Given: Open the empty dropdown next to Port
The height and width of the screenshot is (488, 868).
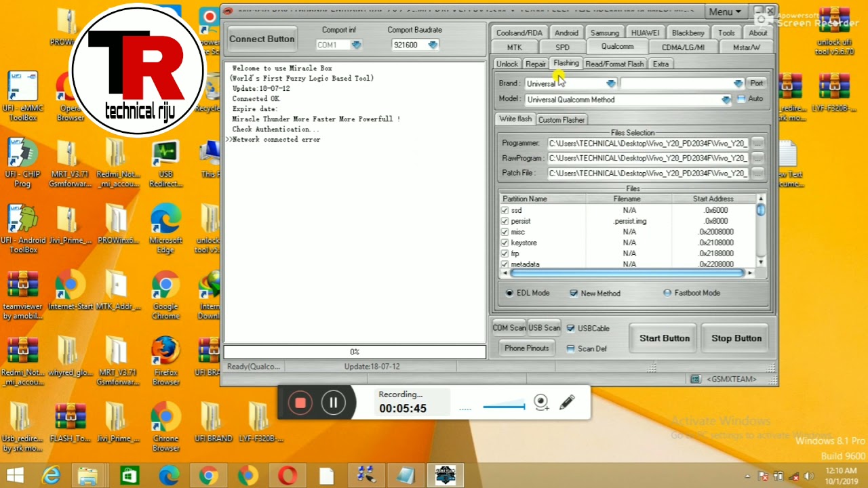Looking at the screenshot, I should tap(738, 83).
